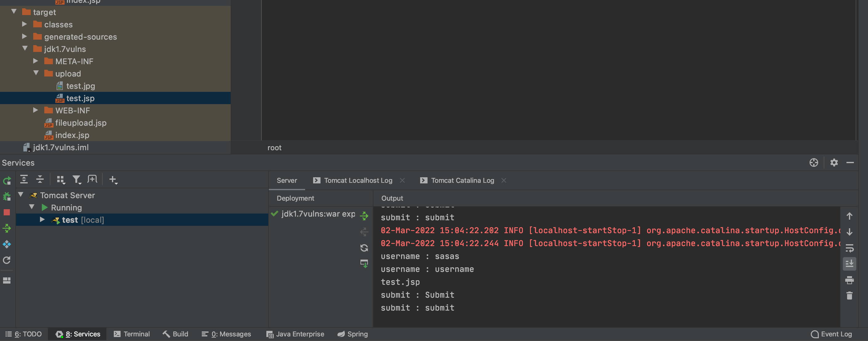
Task: Click the 15:04:22.202 INFO log line
Action: (x=610, y=230)
